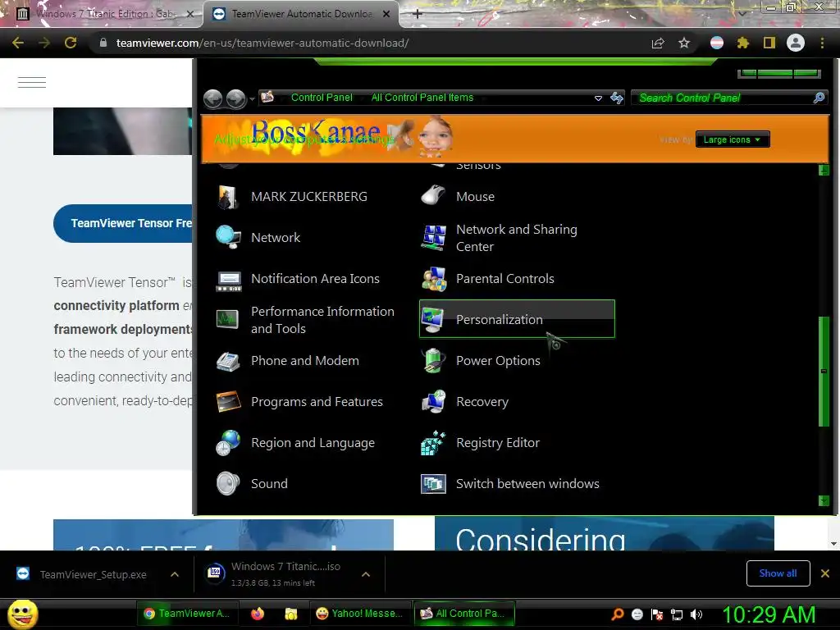Reload the TeamViewer page
Screen dimensions: 840x630
click(x=71, y=43)
